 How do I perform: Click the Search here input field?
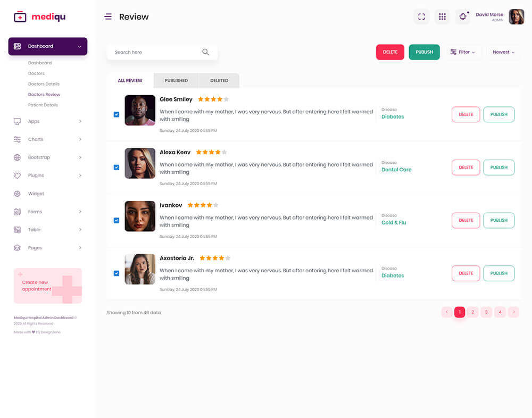(x=154, y=52)
